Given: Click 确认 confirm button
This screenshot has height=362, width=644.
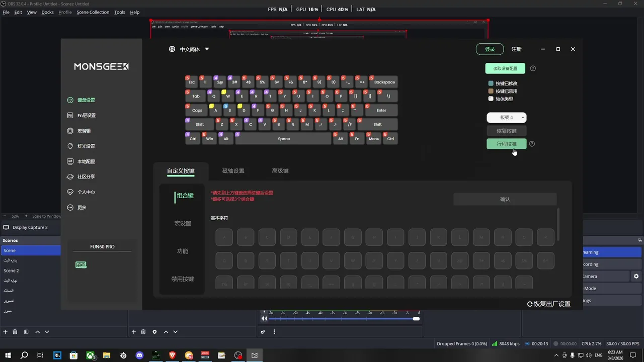Looking at the screenshot, I should (x=505, y=199).
